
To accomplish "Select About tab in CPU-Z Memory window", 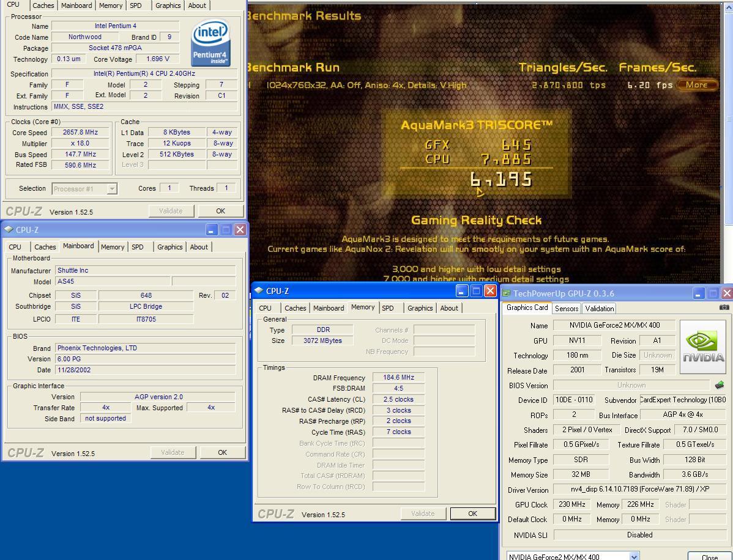I will pyautogui.click(x=449, y=308).
